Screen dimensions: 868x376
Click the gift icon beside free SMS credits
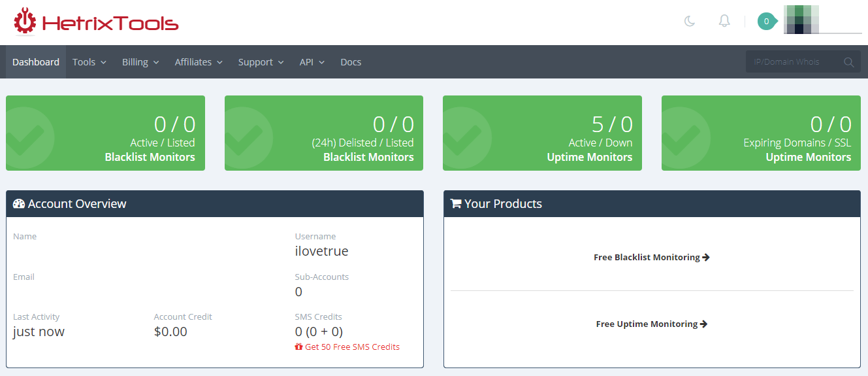tap(299, 347)
